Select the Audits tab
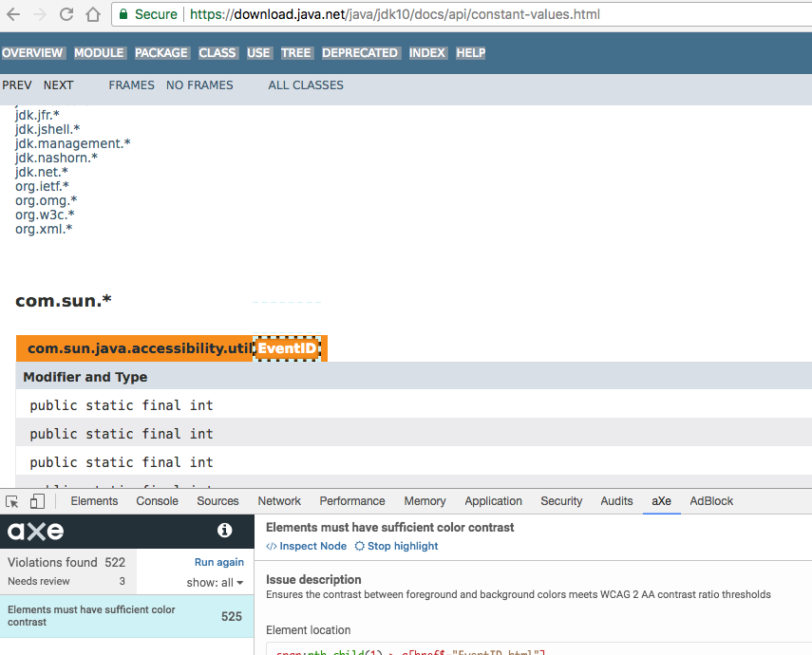Image resolution: width=812 pixels, height=655 pixels. pyautogui.click(x=616, y=501)
